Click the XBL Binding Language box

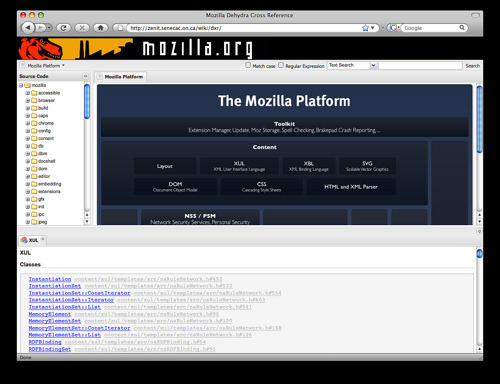pyautogui.click(x=309, y=166)
